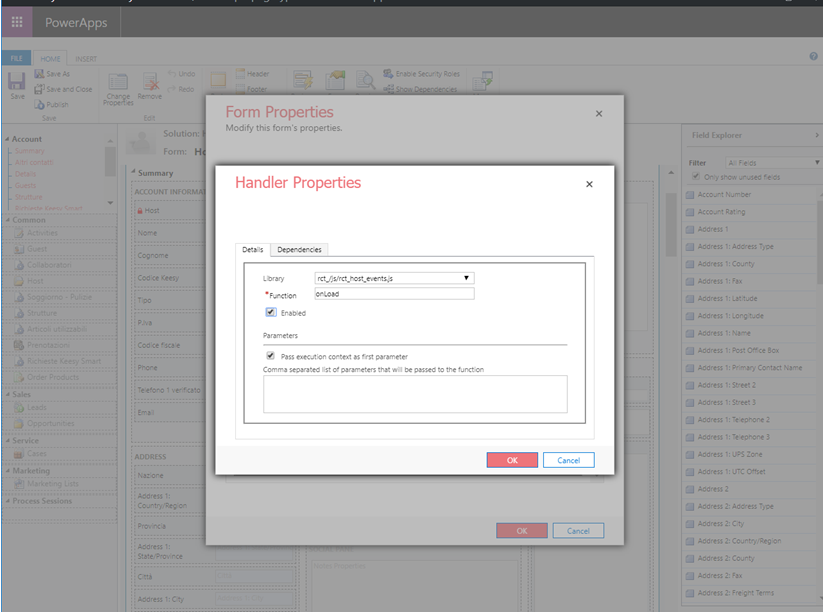The height and width of the screenshot is (612, 823).
Task: Select Account Number in Field Explorer
Action: [x=724, y=194]
